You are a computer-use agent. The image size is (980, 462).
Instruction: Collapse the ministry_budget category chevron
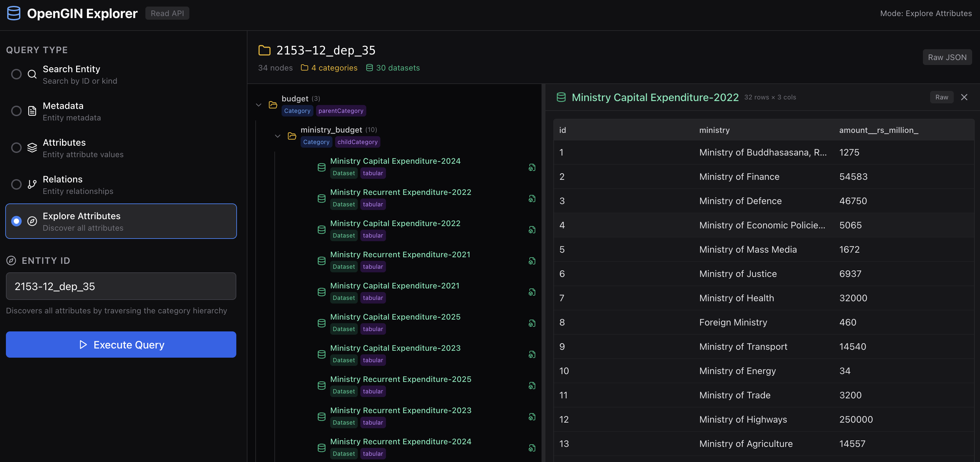[x=278, y=136]
